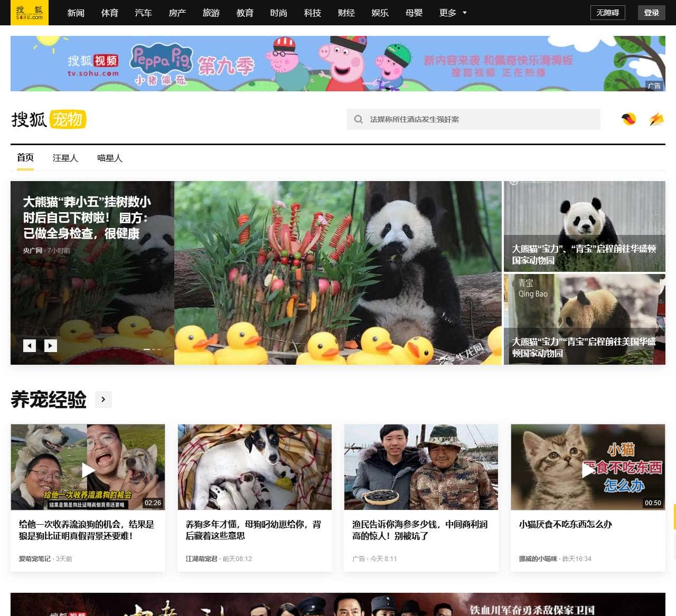The width and height of the screenshot is (676, 616).
Task: Click the 搜狐宠物 channel logo
Action: [x=49, y=120]
